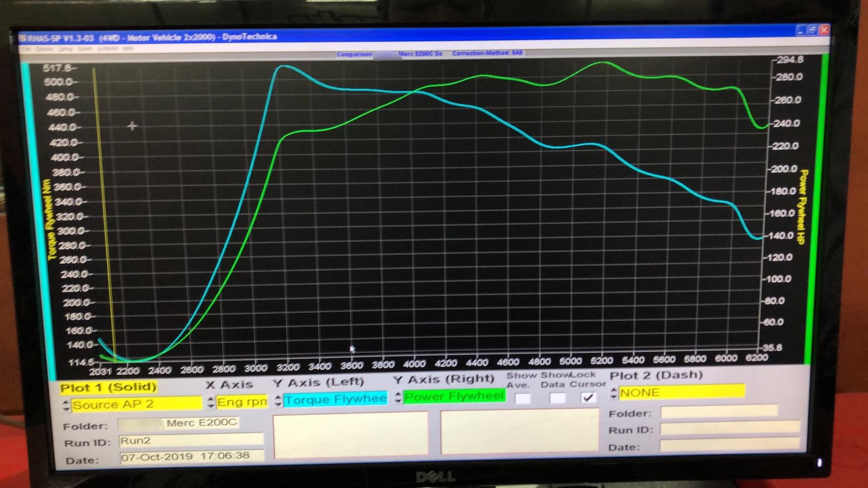Open the Power Flywheel right Y axis selector
Screen dimensions: 868x488
pyautogui.click(x=454, y=396)
